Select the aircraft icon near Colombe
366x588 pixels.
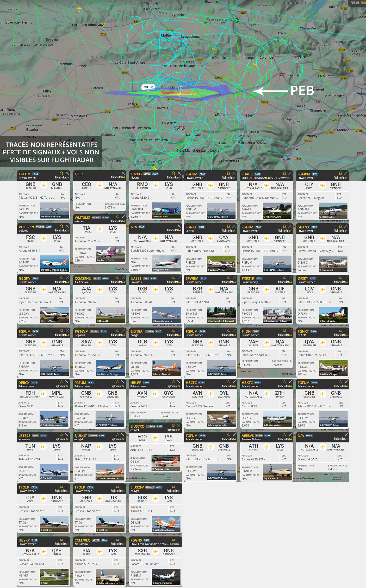pos(255,65)
